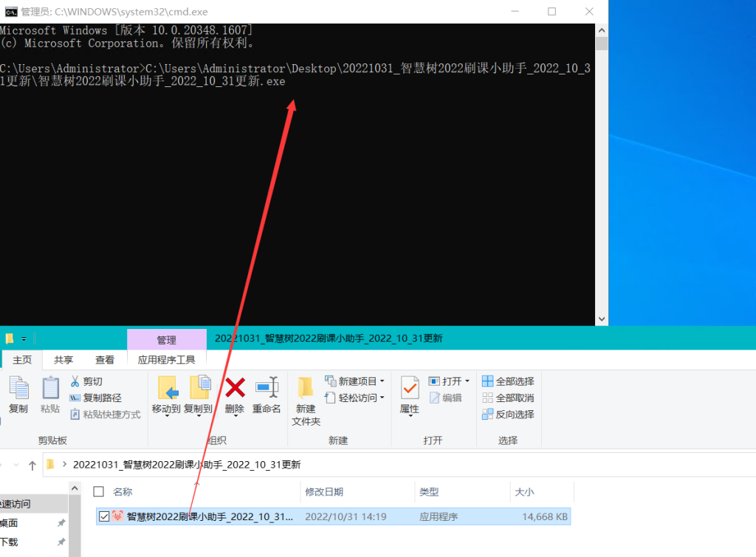Uncheck the checkbox of the exe file row
The width and height of the screenshot is (756, 557).
[104, 516]
